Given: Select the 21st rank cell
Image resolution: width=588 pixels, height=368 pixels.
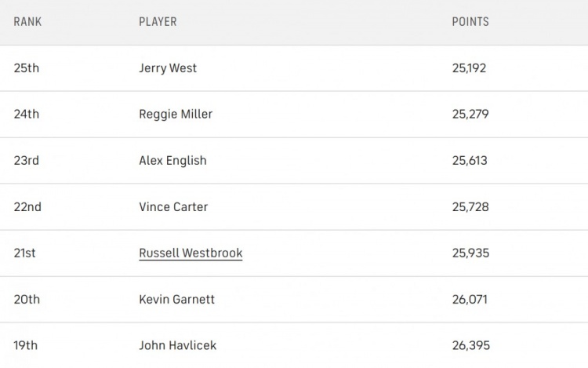Looking at the screenshot, I should (x=25, y=253).
